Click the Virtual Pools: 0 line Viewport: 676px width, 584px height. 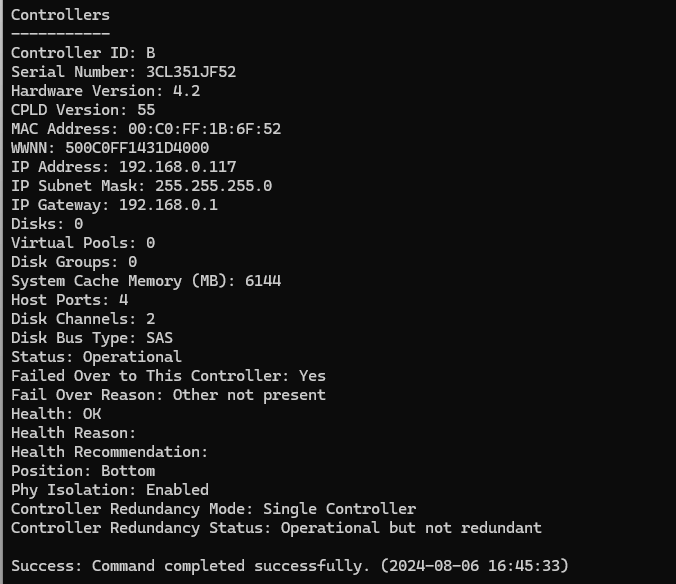(x=83, y=243)
